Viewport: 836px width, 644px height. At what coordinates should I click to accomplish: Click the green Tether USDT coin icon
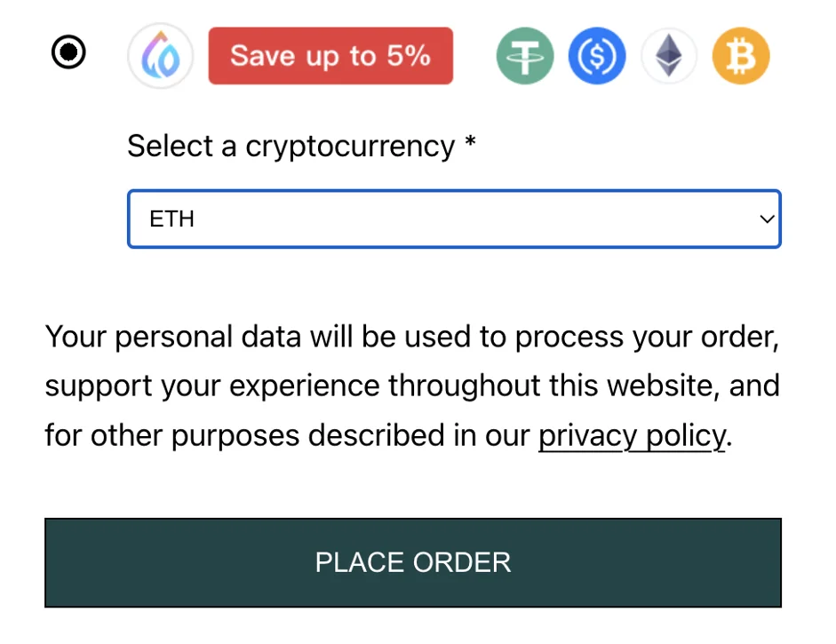point(524,57)
